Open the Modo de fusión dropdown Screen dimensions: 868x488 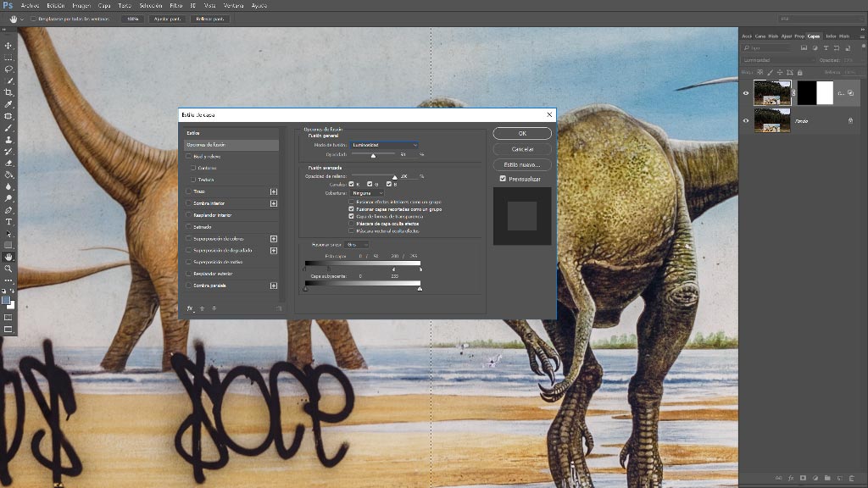pos(384,145)
